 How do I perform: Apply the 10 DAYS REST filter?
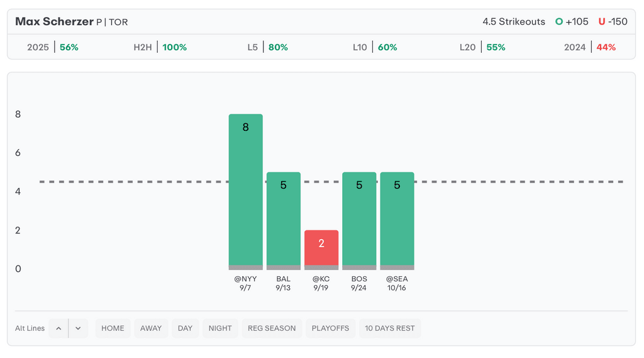[390, 328]
